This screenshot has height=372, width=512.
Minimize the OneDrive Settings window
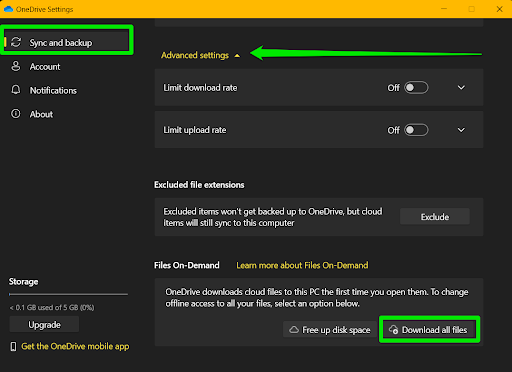click(444, 9)
